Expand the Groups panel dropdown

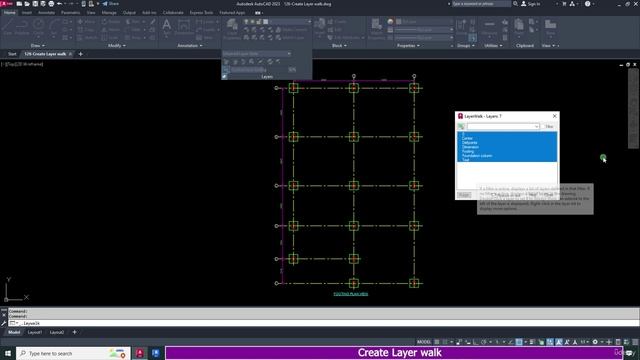pyautogui.click(x=465, y=46)
